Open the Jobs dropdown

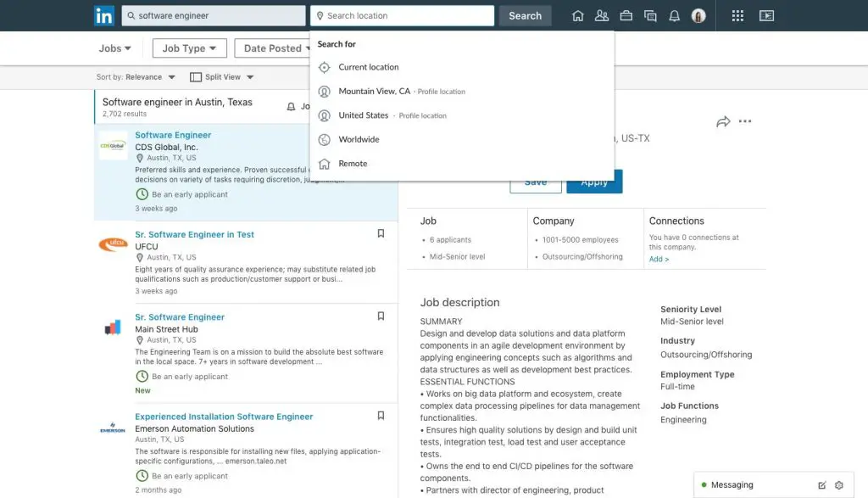115,48
